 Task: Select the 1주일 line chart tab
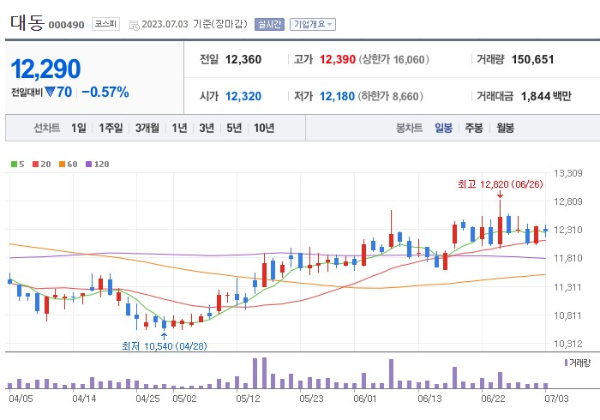coord(111,128)
